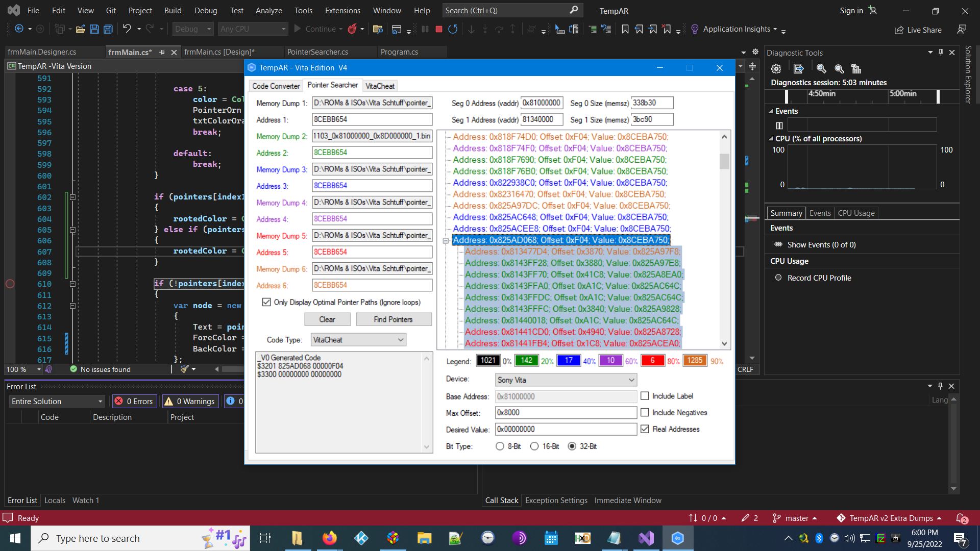
Task: Open the Entire Solution scope dropdown
Action: (x=57, y=402)
